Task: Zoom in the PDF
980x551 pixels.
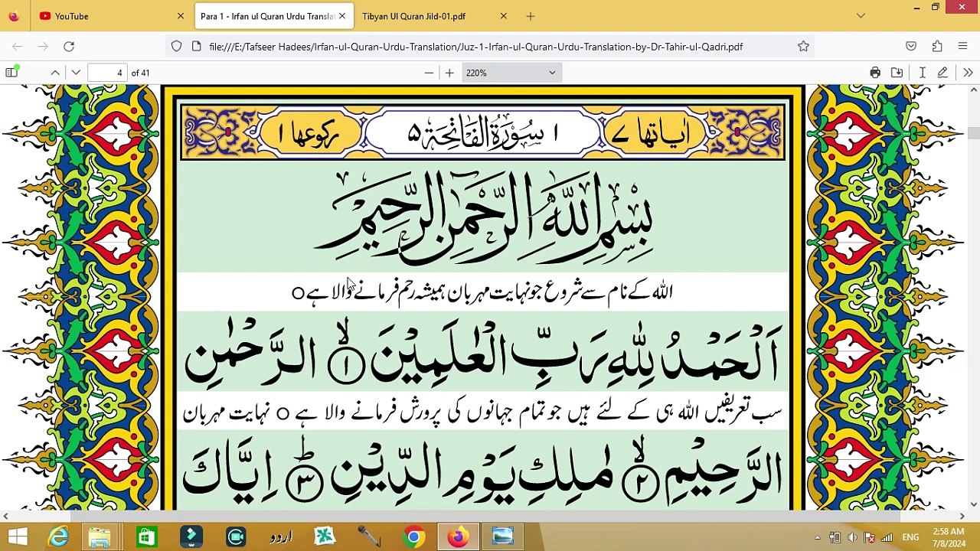Action: [449, 73]
